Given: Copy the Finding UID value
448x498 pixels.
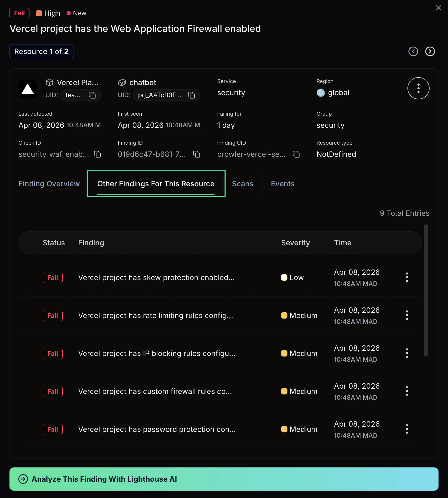Looking at the screenshot, I should pos(296,154).
